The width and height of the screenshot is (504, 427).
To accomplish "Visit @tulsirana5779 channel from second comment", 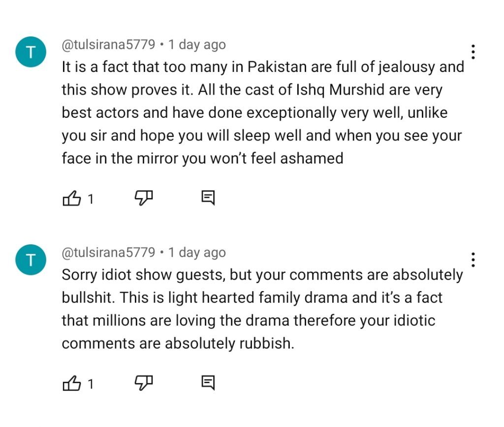I will (108, 252).
